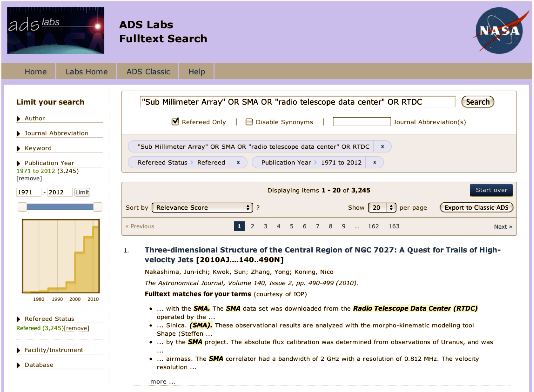Viewport: 534px width, 392px height.
Task: Click the sort help question mark
Action: (x=258, y=208)
